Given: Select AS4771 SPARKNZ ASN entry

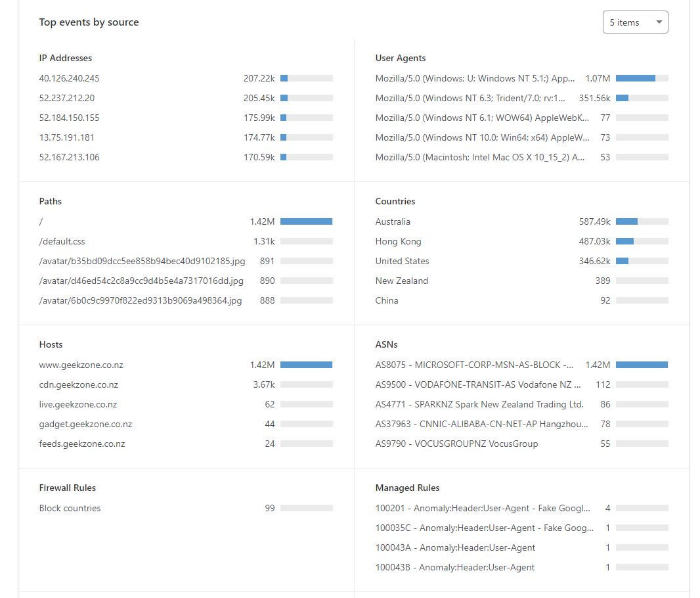Looking at the screenshot, I should pyautogui.click(x=479, y=404).
